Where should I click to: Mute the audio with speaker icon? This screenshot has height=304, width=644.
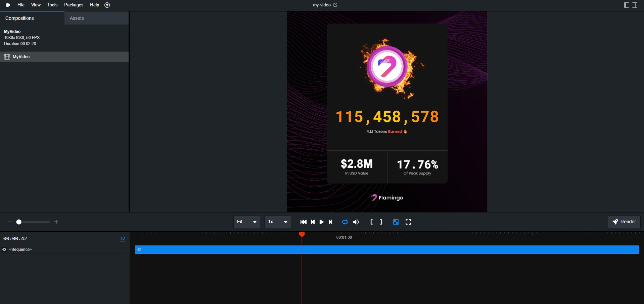(356, 222)
